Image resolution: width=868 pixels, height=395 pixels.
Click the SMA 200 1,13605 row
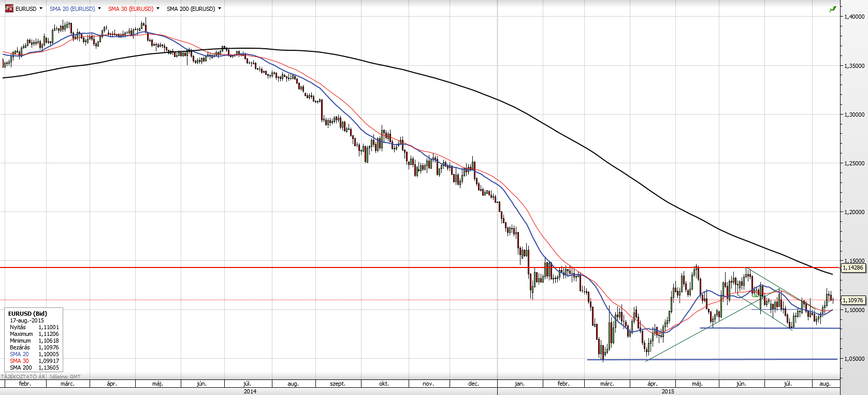[x=34, y=368]
